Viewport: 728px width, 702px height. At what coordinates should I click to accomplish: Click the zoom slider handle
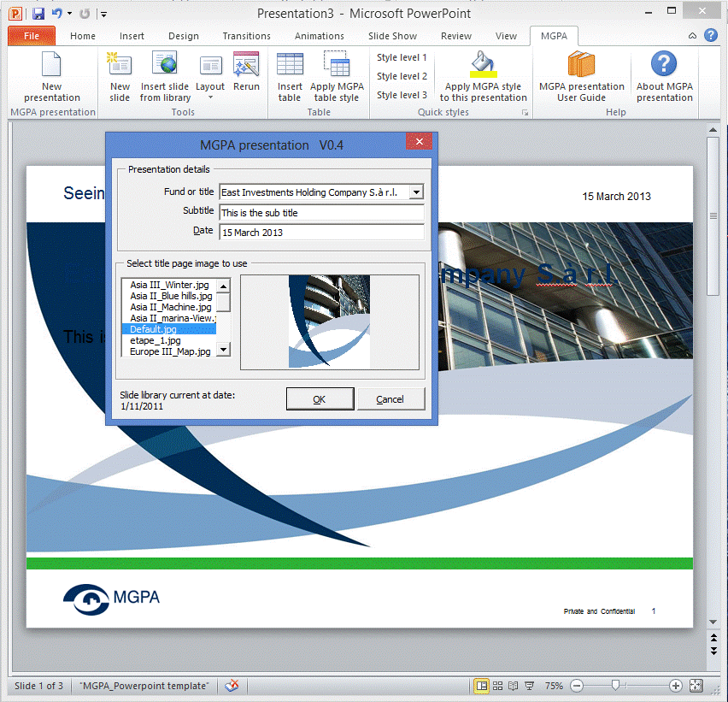[616, 685]
